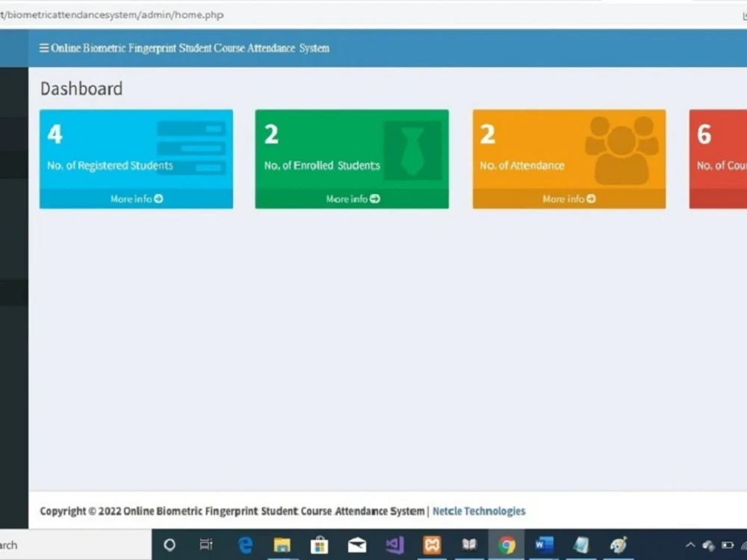Open Google Chrome from the taskbar
Viewport: 747px width, 560px height.
(506, 544)
